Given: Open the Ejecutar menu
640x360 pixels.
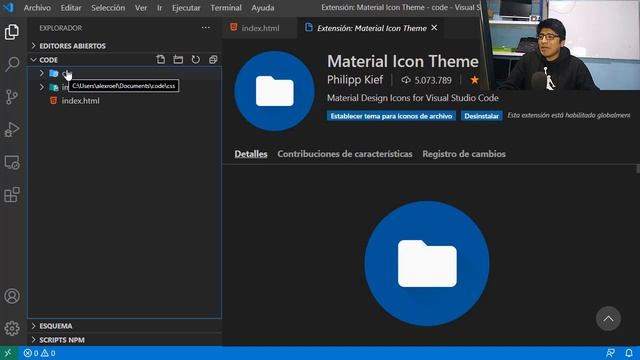Looking at the screenshot, I should tap(186, 8).
